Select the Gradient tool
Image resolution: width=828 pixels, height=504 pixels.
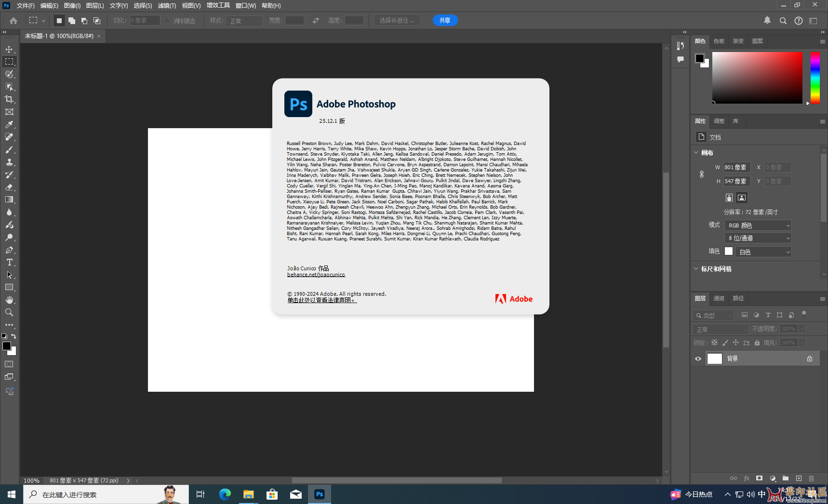9,199
